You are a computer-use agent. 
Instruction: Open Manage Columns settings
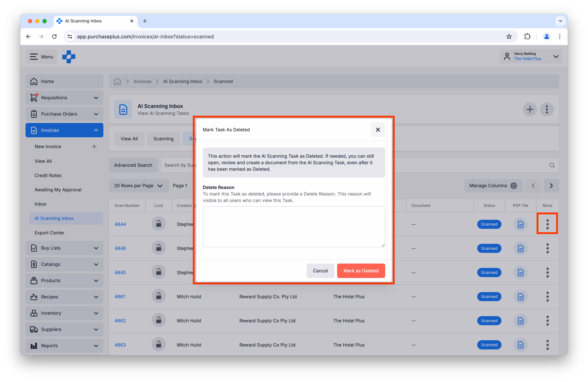point(493,186)
